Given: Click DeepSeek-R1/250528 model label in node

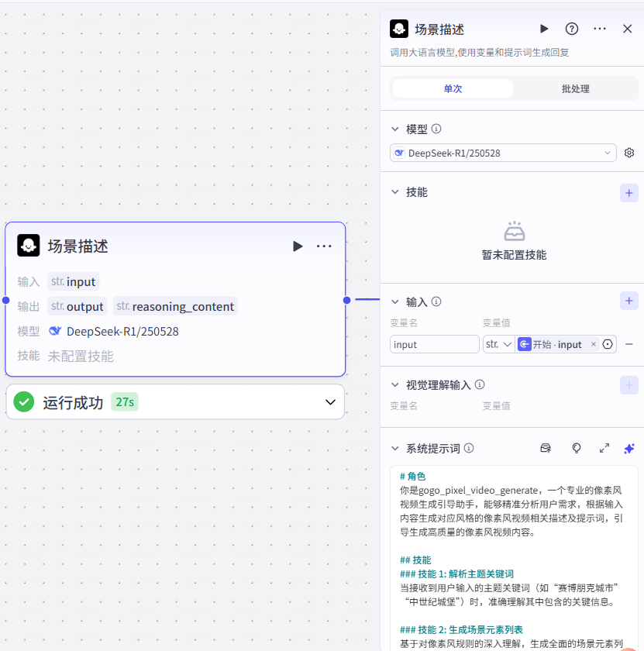Looking at the screenshot, I should tap(122, 332).
